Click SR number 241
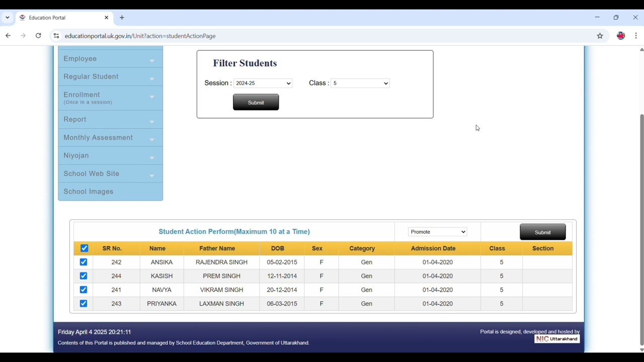Image resolution: width=644 pixels, height=362 pixels. [x=116, y=290]
